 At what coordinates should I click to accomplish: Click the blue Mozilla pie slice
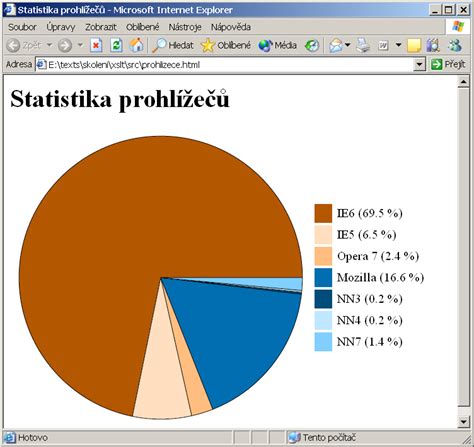tap(240, 333)
